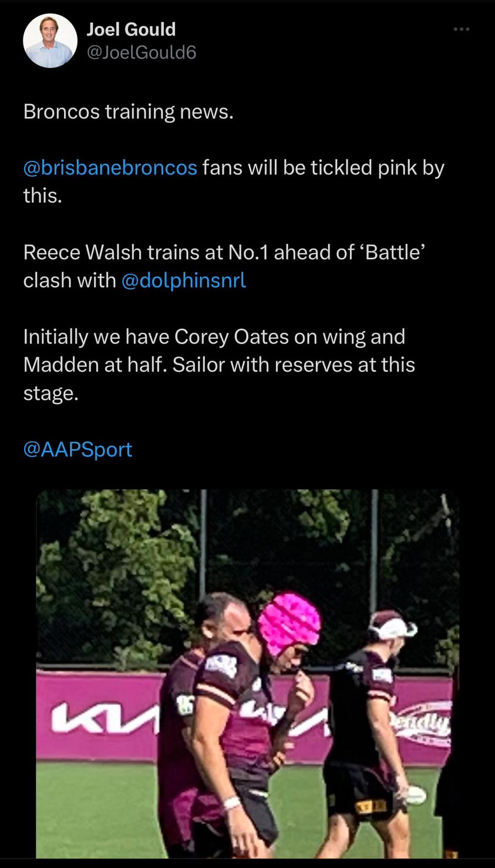Click 'Madden at half. Sailor with reserves' line

219,365
